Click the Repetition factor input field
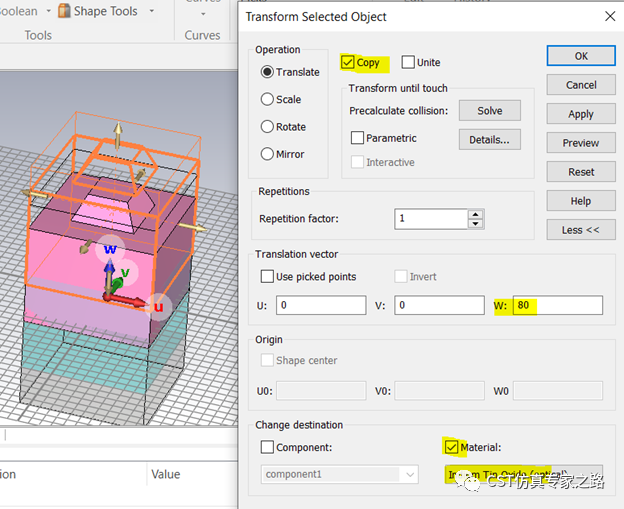 pyautogui.click(x=431, y=218)
